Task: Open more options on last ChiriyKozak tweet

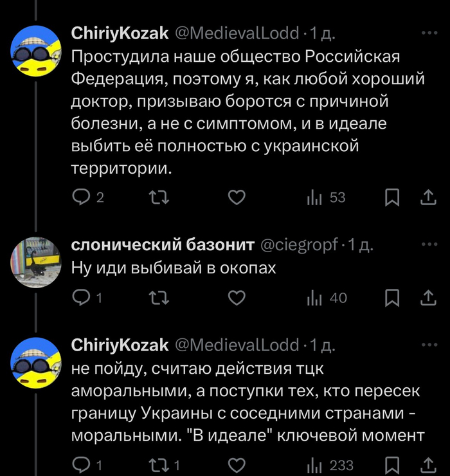Action: coord(428,345)
